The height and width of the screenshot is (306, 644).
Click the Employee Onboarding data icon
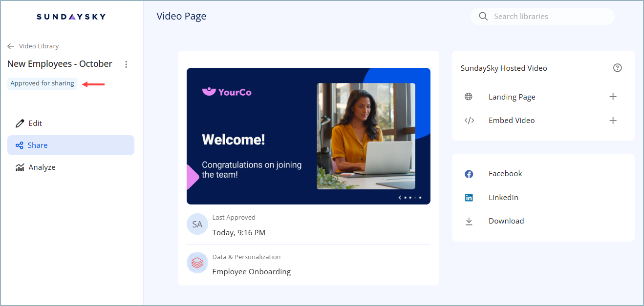(x=197, y=263)
